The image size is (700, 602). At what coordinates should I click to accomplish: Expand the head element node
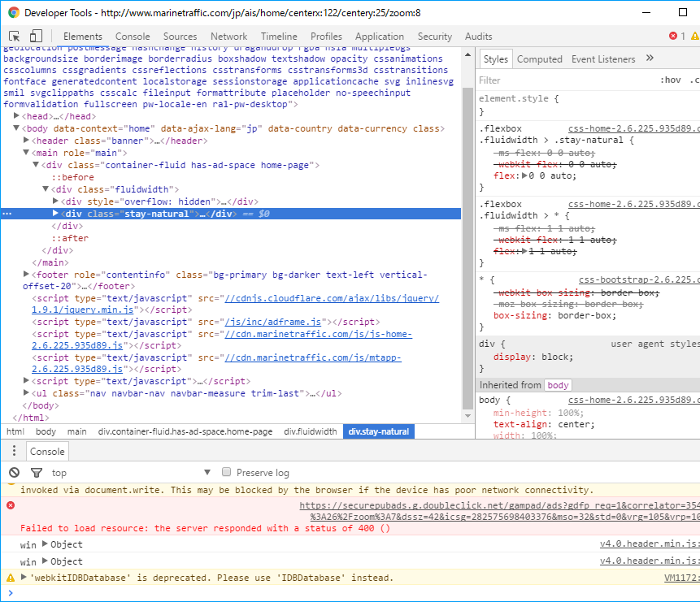[x=16, y=115]
